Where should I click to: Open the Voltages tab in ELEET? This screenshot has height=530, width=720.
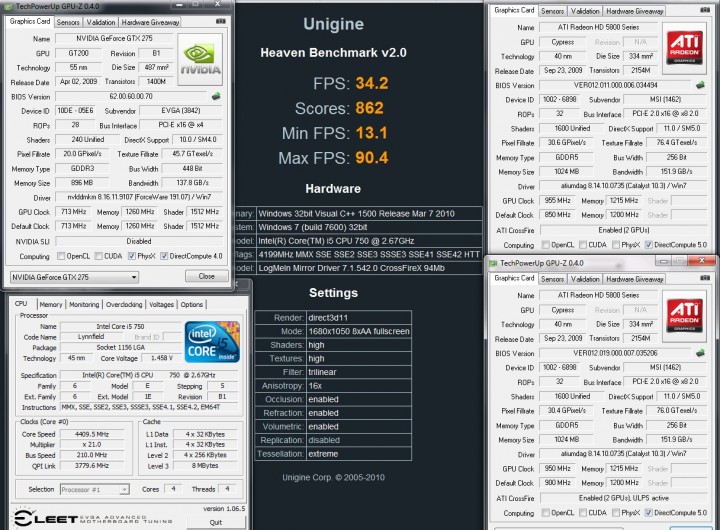tap(161, 304)
